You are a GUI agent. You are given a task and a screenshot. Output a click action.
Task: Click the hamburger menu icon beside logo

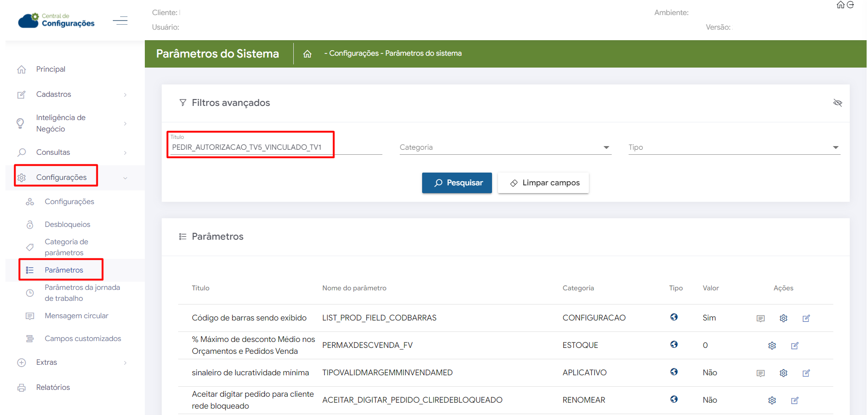pyautogui.click(x=120, y=21)
